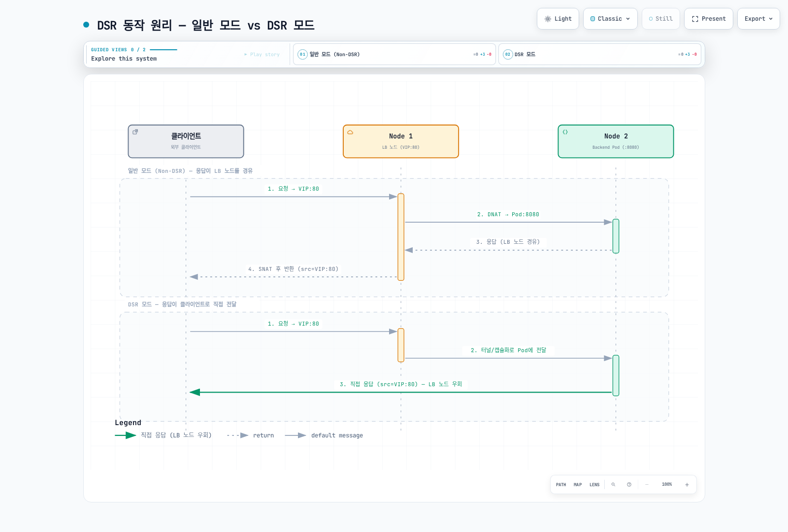
Task: Click the dashed 'return' legend entry
Action: [250, 435]
